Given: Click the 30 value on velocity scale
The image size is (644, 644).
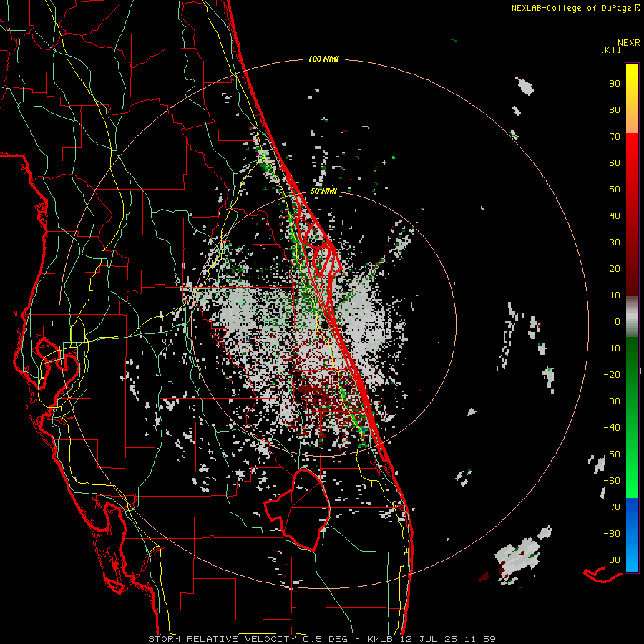Looking at the screenshot, I should 615,243.
